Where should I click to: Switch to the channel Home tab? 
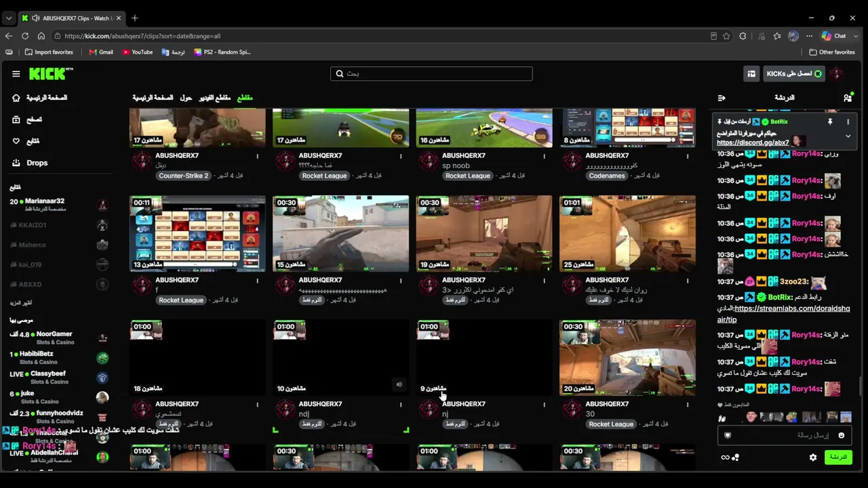coord(153,98)
